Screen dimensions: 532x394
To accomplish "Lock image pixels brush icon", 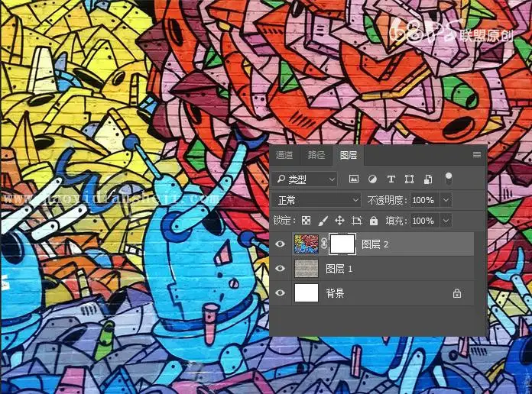I will [x=323, y=221].
